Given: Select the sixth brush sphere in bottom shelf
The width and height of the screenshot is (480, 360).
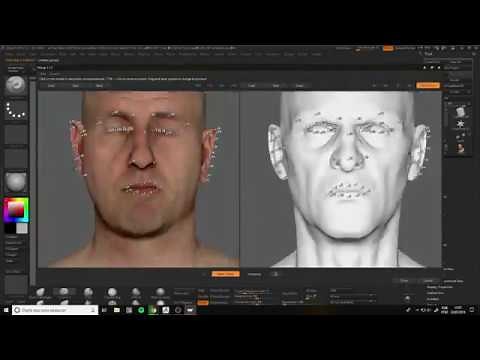Looking at the screenshot, I should 160,293.
